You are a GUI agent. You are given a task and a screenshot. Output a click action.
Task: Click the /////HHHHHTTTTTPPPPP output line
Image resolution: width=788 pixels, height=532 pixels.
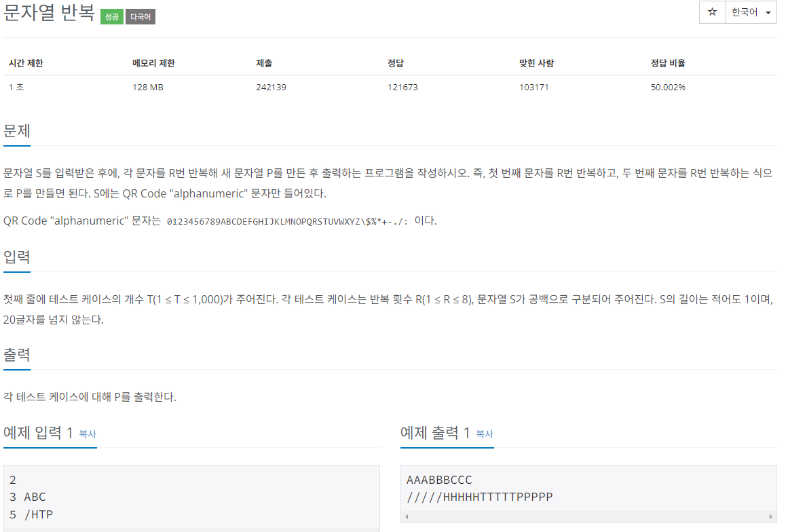point(479,497)
